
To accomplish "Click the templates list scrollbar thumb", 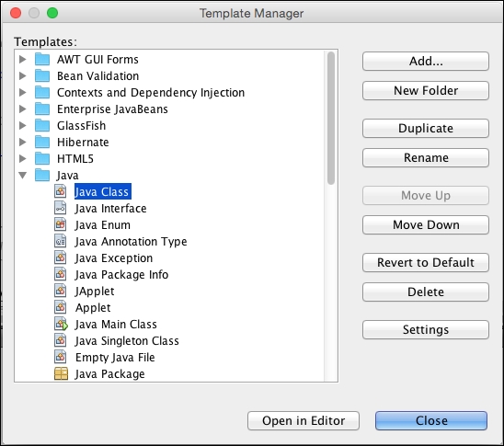I will (331, 119).
